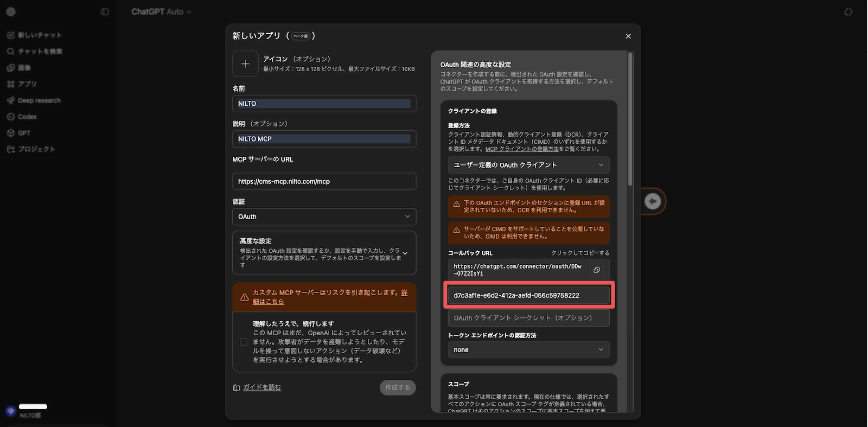The height and width of the screenshot is (427, 868).
Task: Click the 作成する button
Action: click(398, 387)
